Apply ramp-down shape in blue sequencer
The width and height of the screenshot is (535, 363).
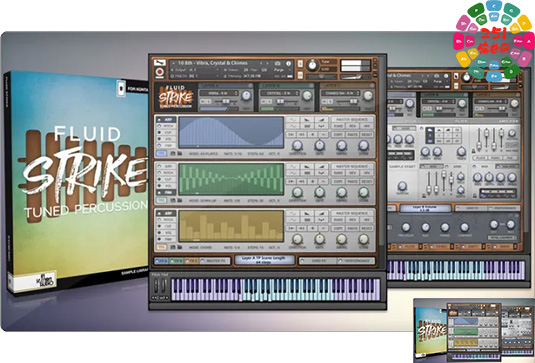coord(307,119)
